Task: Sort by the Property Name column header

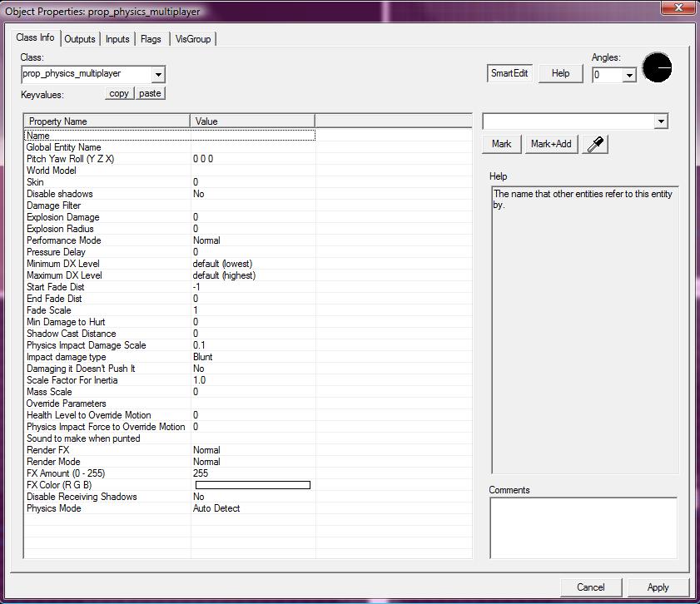Action: point(107,121)
